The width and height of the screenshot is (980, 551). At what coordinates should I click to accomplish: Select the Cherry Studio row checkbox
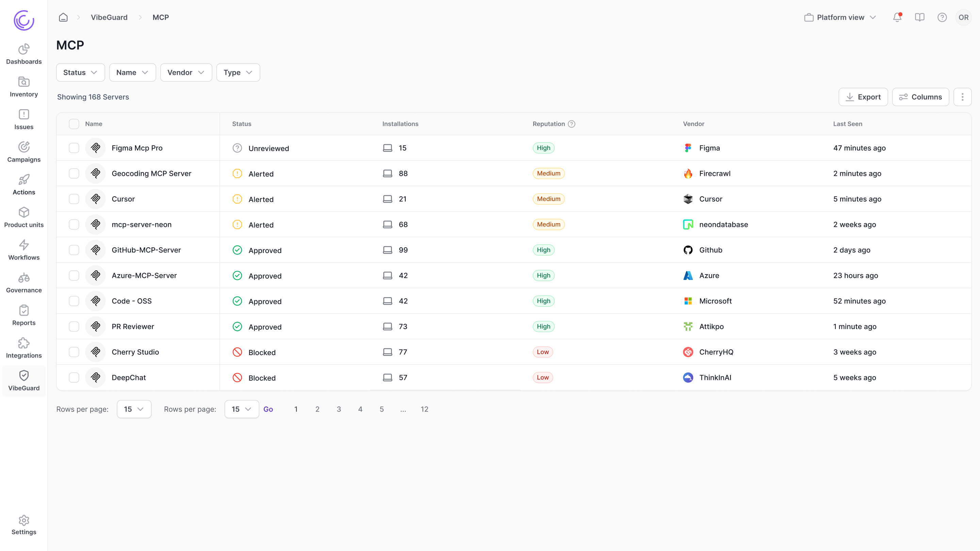[x=74, y=352]
